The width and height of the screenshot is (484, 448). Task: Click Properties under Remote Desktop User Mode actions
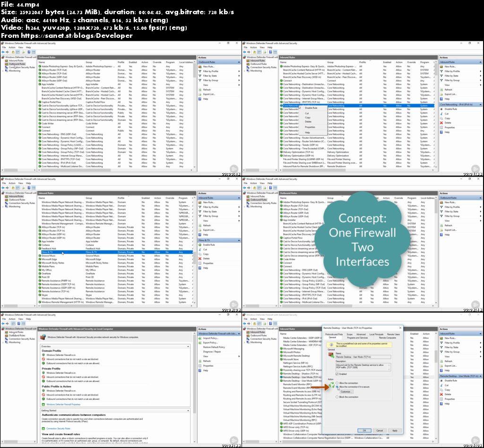[x=449, y=399]
